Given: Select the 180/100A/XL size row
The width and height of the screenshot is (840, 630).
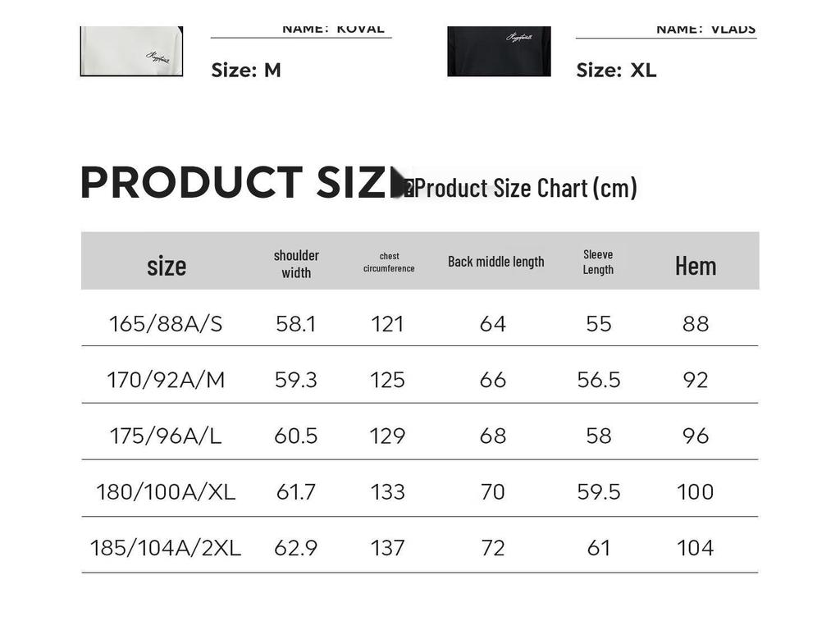Looking at the screenshot, I should tap(166, 491).
